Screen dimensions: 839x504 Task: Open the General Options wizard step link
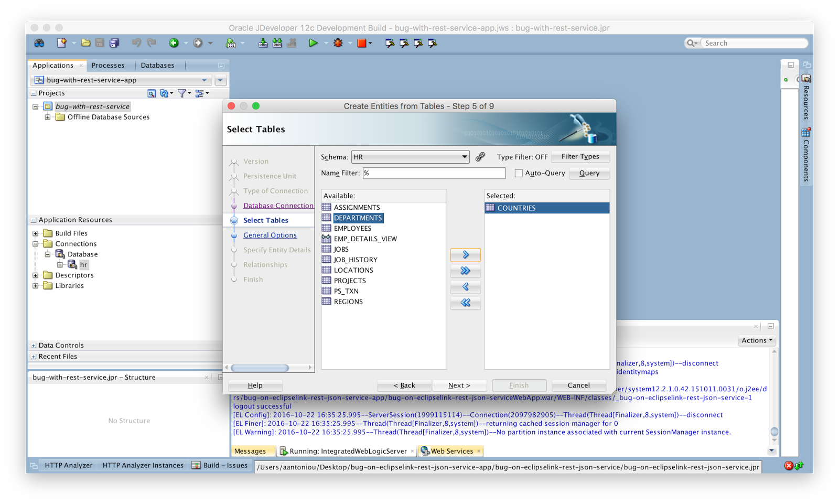270,235
